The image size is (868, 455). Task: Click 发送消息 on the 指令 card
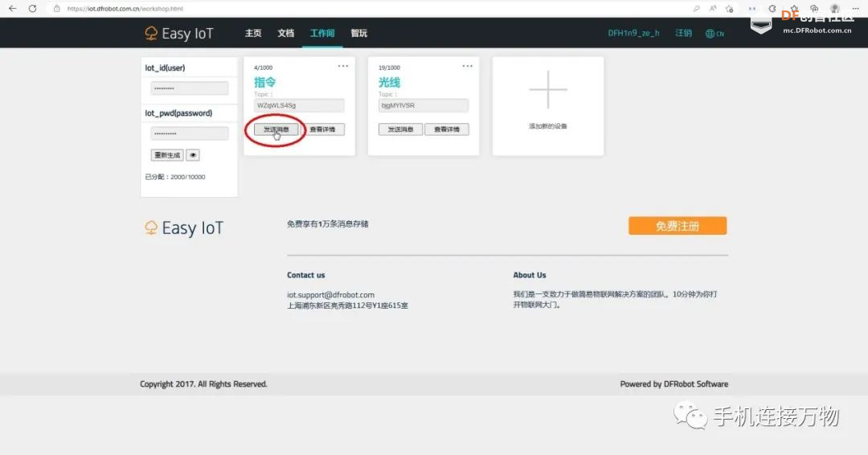coord(276,129)
